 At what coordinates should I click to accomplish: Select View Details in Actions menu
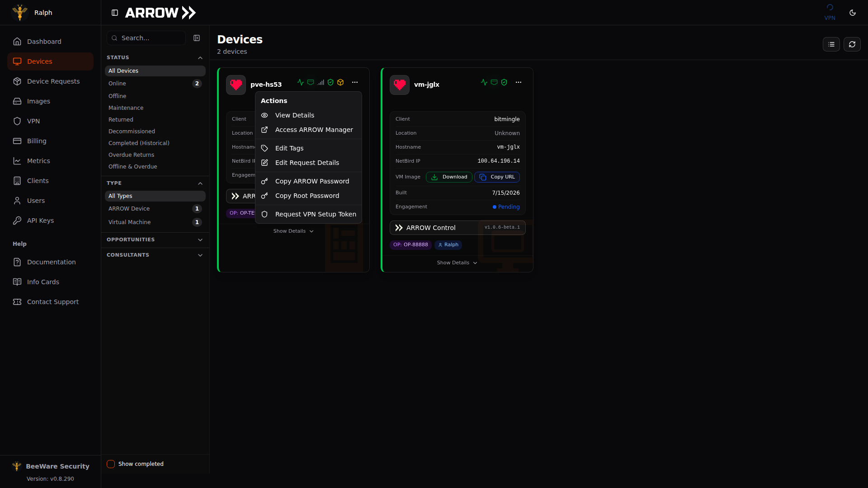tap(308, 115)
